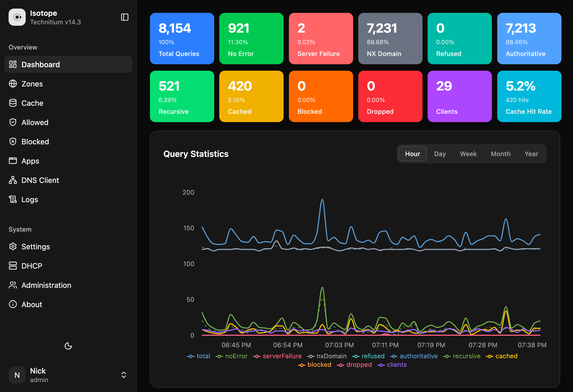
Task: Select the Hour time range tab
Action: click(412, 154)
